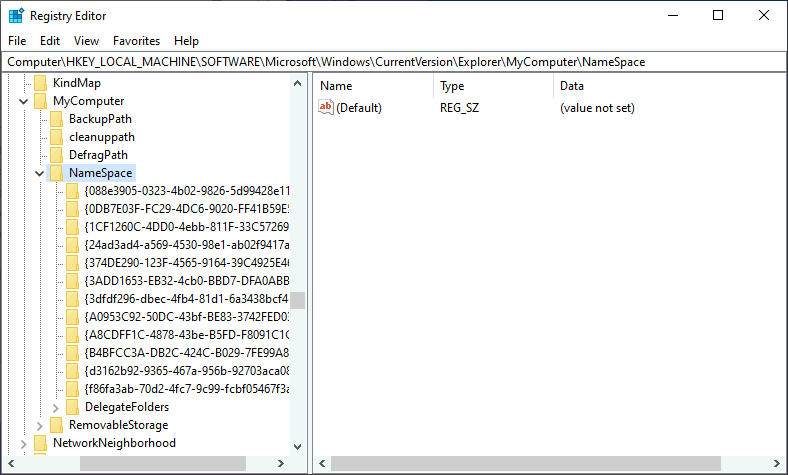Image resolution: width=788 pixels, height=475 pixels.
Task: Click folder icon of {3dfdf296-dbec key
Action: point(73,299)
